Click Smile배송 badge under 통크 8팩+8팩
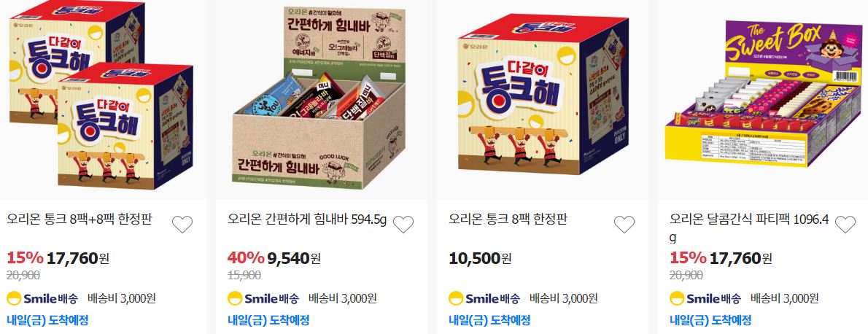Screen dimensions: 868x334 tap(42, 298)
